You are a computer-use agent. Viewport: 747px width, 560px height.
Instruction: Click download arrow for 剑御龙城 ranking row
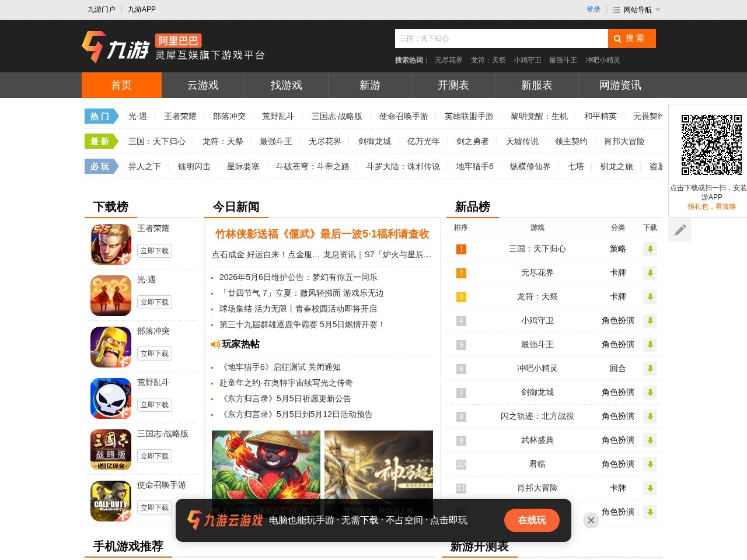tap(650, 393)
